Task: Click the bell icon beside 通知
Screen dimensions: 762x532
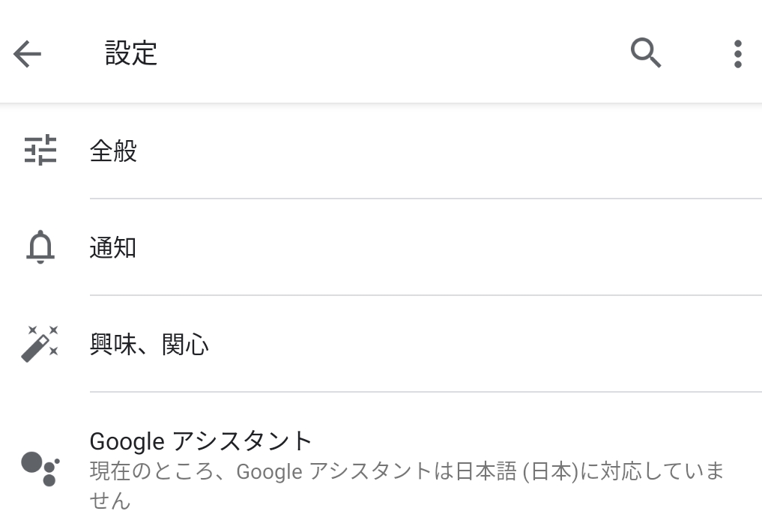Action: click(x=40, y=248)
